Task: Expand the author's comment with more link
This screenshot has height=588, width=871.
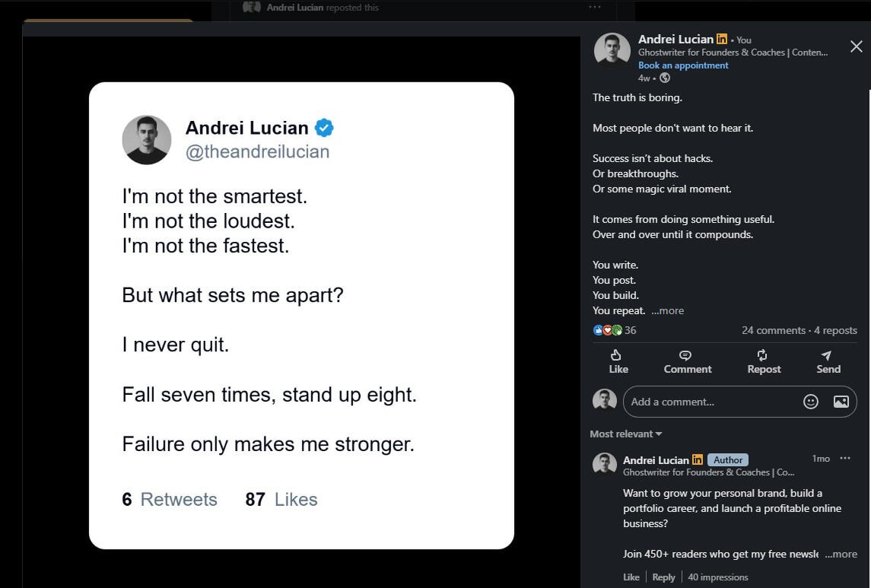Action: (841, 554)
